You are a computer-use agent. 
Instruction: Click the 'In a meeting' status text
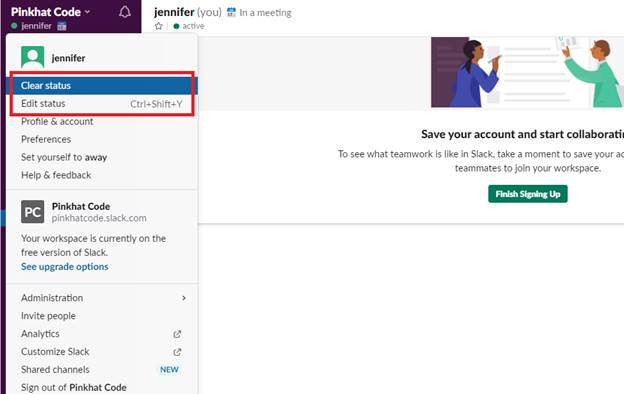265,13
